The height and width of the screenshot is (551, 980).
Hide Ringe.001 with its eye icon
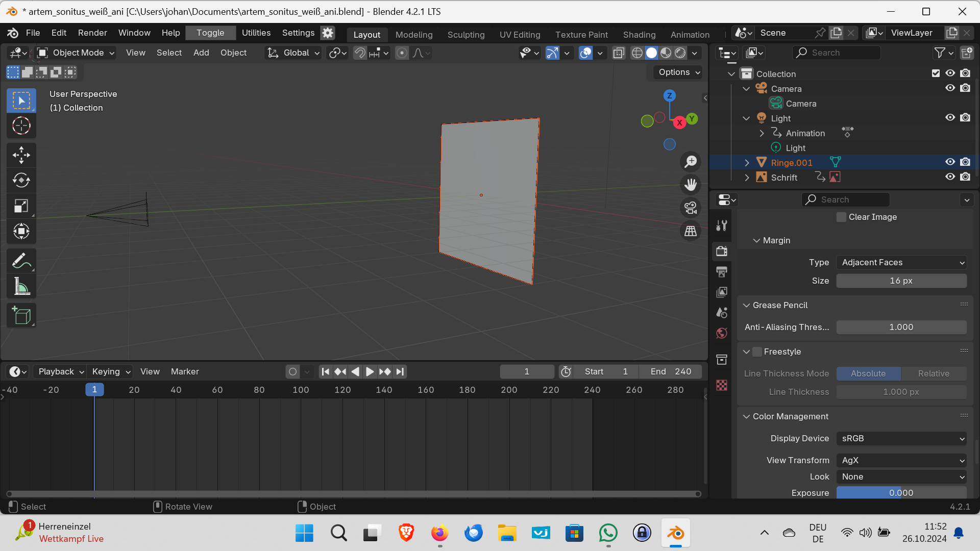950,162
